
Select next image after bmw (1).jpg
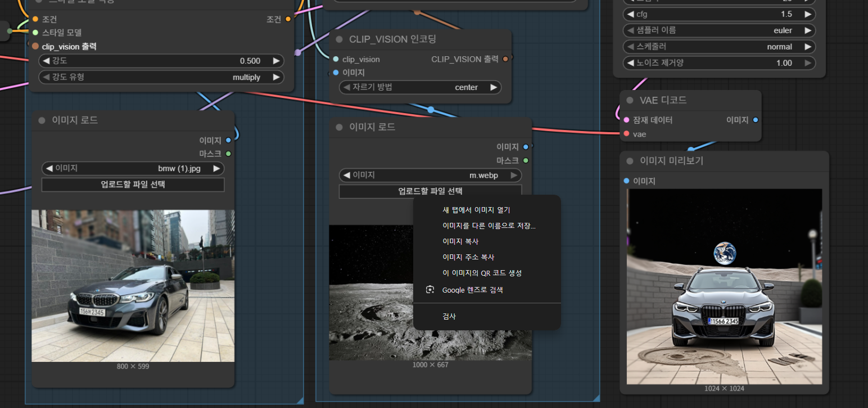tap(216, 168)
